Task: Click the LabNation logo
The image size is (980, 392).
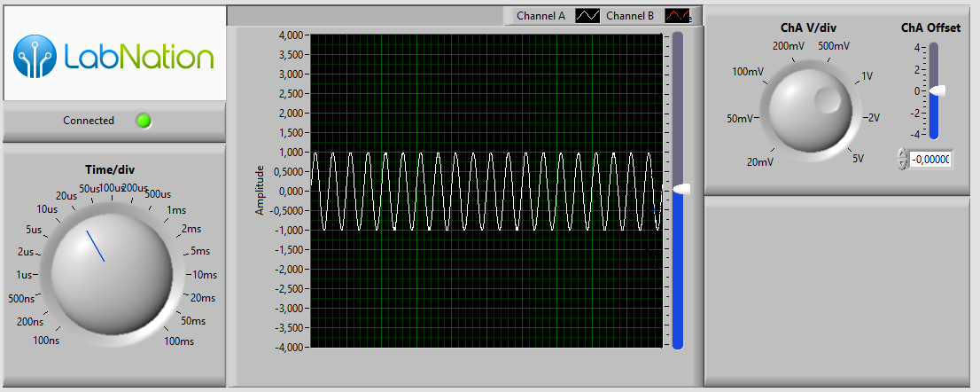Action: coord(114,55)
